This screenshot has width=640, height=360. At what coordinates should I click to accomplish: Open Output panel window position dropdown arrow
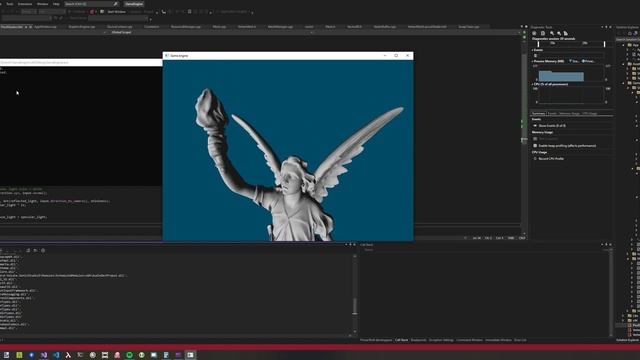tap(346, 244)
